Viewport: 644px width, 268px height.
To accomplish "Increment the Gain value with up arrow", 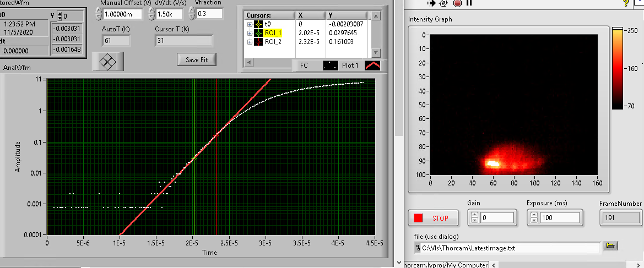I will 475,215.
